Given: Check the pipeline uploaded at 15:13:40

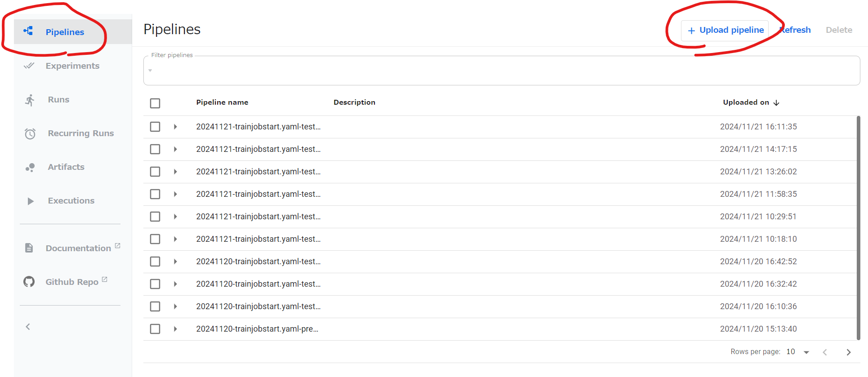Looking at the screenshot, I should pos(155,329).
